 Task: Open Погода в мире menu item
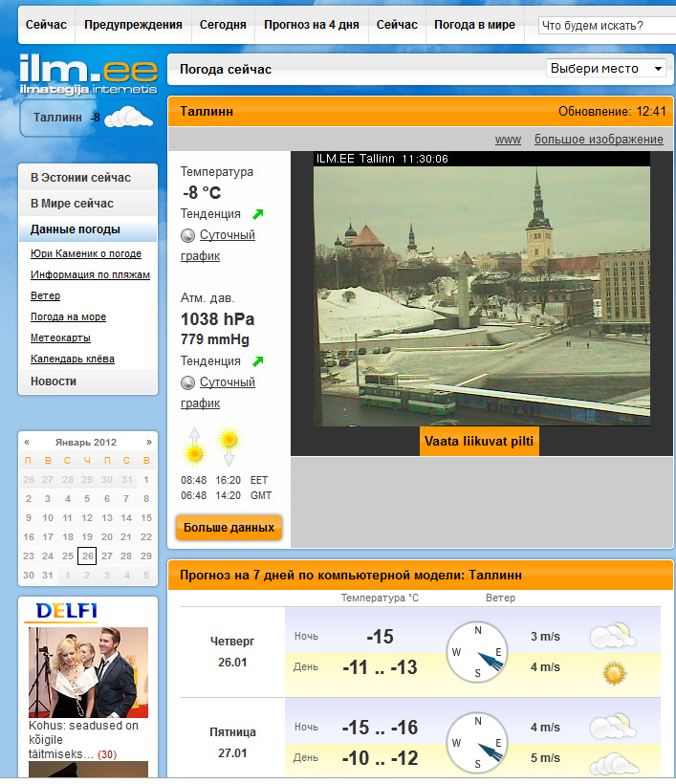click(474, 25)
